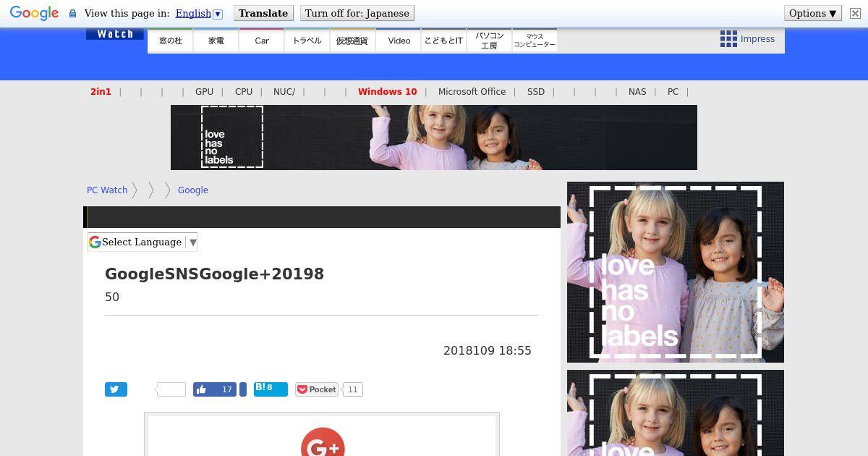Click the GoogleSNSGoogle+20198 article headline

pos(214,274)
